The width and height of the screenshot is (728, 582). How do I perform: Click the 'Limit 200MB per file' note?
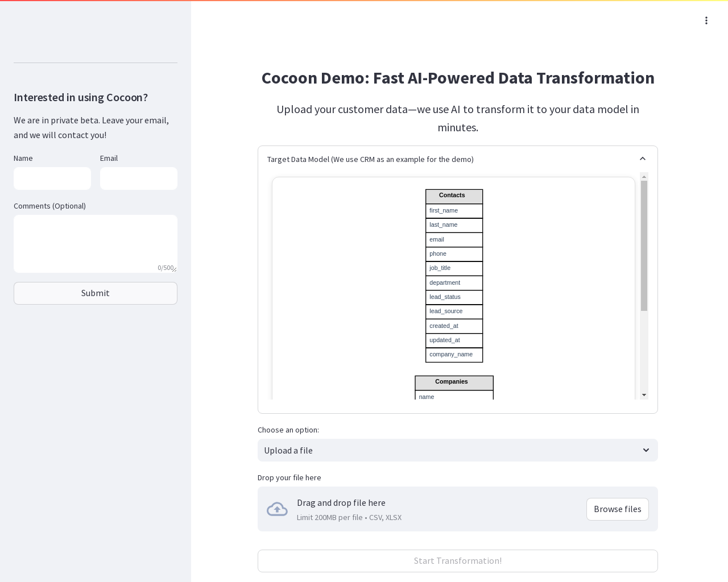point(349,518)
